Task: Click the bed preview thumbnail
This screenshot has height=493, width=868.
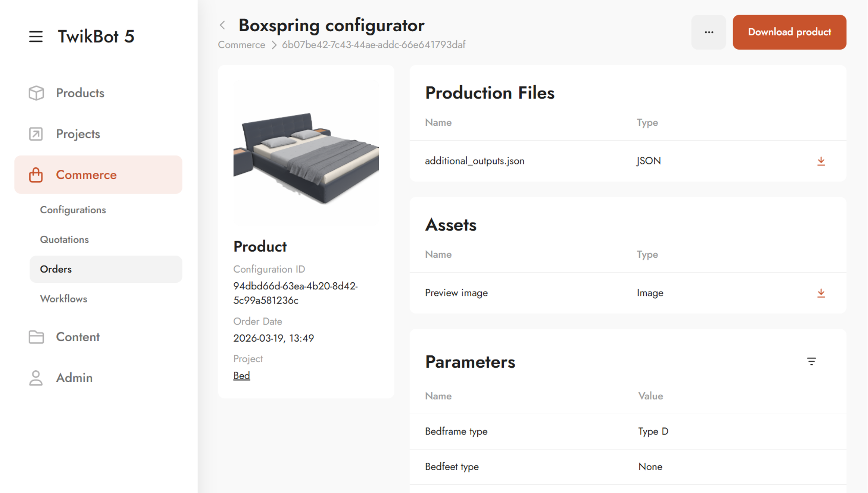Action: coord(306,153)
